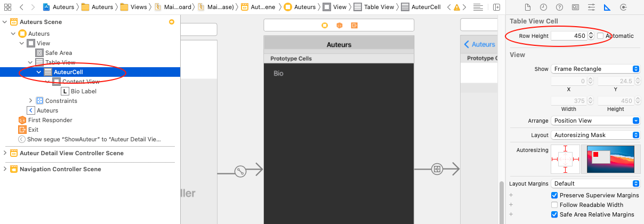The width and height of the screenshot is (644, 224).
Task: Click the Row Height stepper
Action: 591,36
